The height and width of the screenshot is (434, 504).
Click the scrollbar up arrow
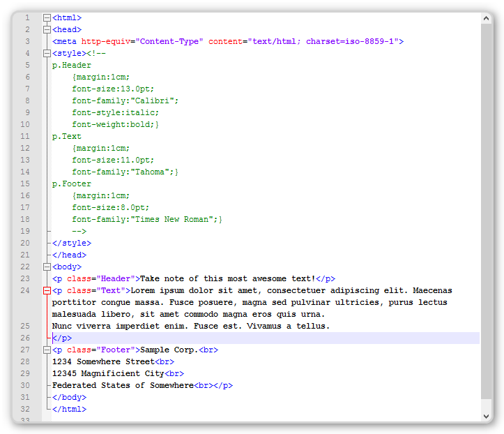tap(486, 18)
